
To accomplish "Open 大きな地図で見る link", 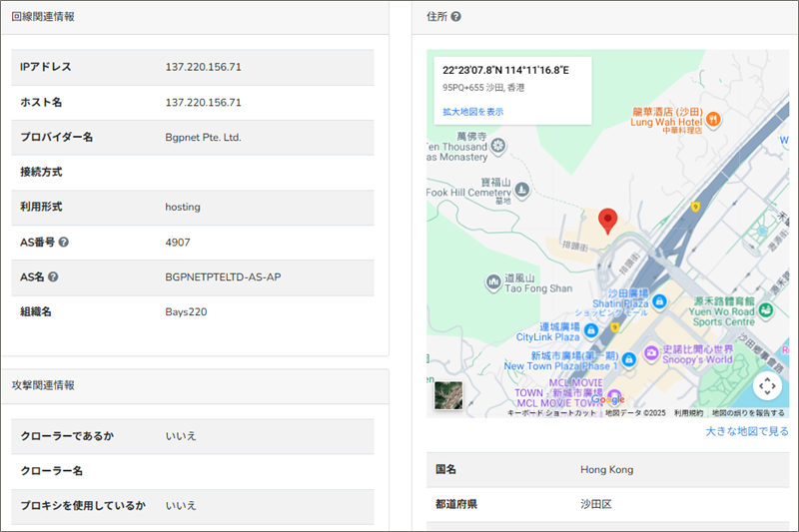I will pyautogui.click(x=746, y=431).
